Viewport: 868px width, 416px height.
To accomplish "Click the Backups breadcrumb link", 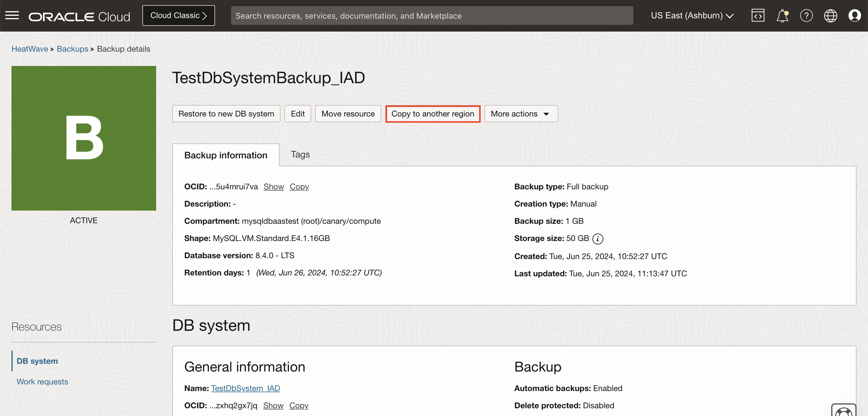I will tap(72, 49).
